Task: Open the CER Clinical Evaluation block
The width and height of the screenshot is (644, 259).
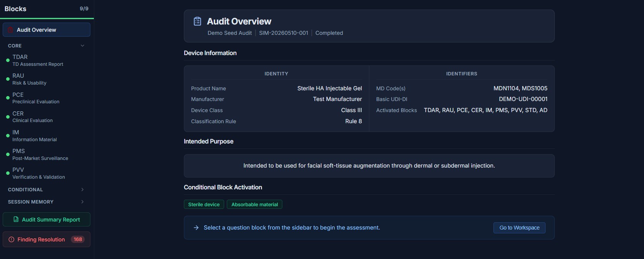Action: coord(46,117)
